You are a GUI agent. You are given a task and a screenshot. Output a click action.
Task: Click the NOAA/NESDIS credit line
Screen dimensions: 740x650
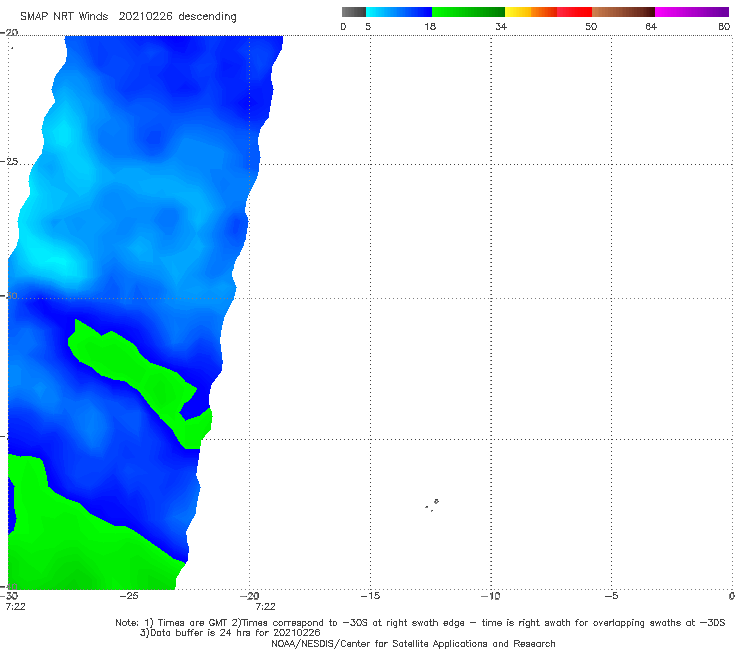(x=413, y=643)
